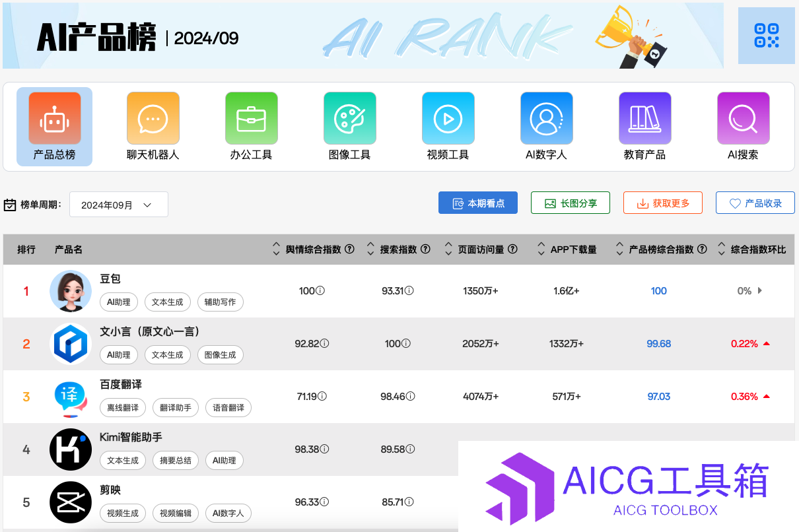Click 百度翻译's 离线翻译 tag
The width and height of the screenshot is (799, 532).
point(123,408)
